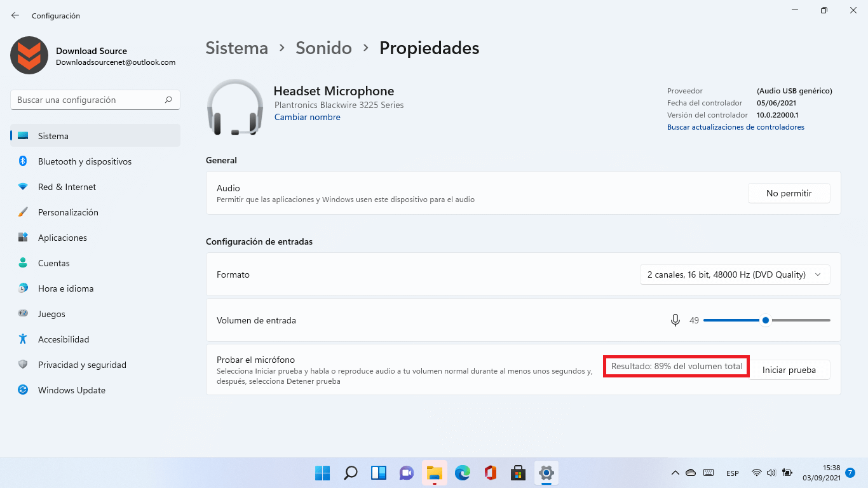The width and height of the screenshot is (868, 488).
Task: Click Buscar actualizaciones de controladores link
Action: (x=736, y=127)
